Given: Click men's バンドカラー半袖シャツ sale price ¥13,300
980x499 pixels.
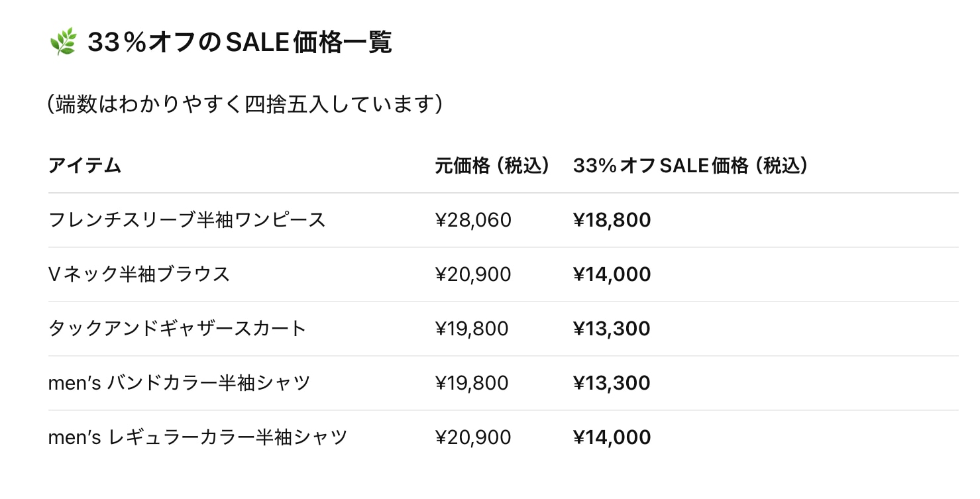Looking at the screenshot, I should [x=612, y=383].
